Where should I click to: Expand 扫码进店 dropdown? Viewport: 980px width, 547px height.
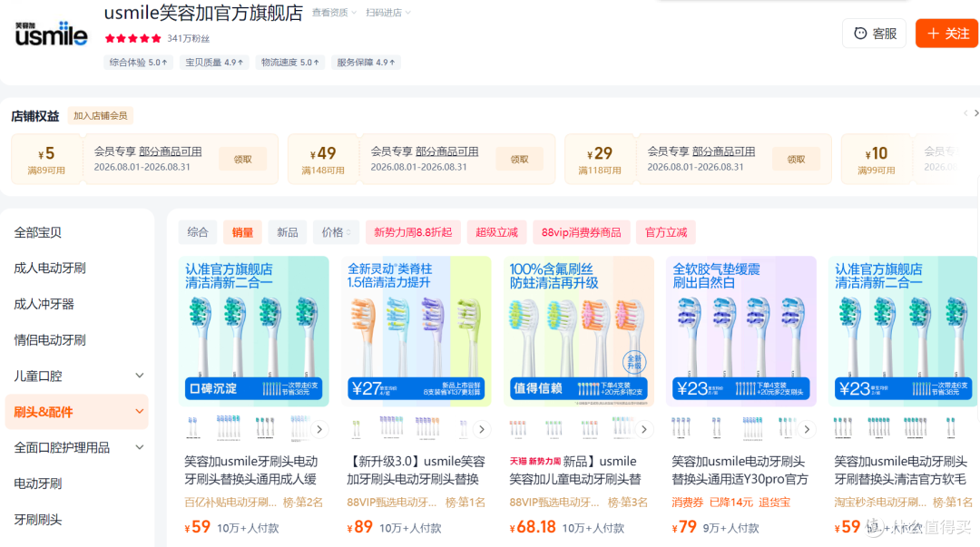(x=388, y=13)
